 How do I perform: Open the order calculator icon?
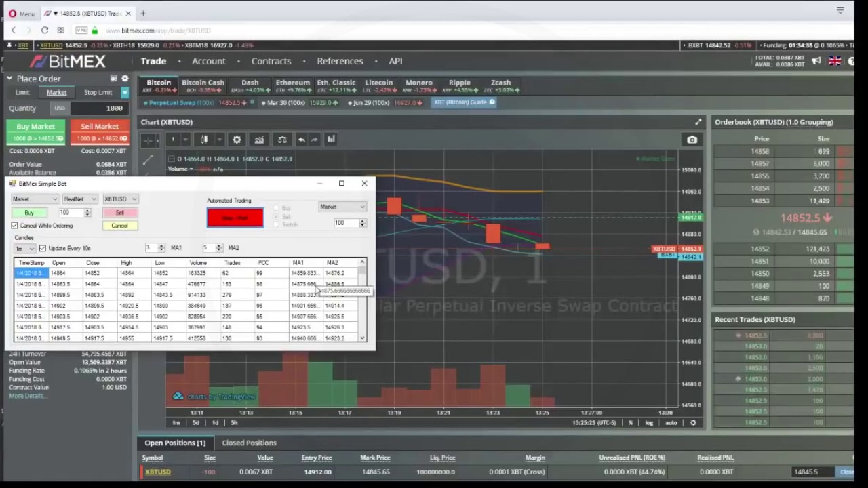(113, 79)
